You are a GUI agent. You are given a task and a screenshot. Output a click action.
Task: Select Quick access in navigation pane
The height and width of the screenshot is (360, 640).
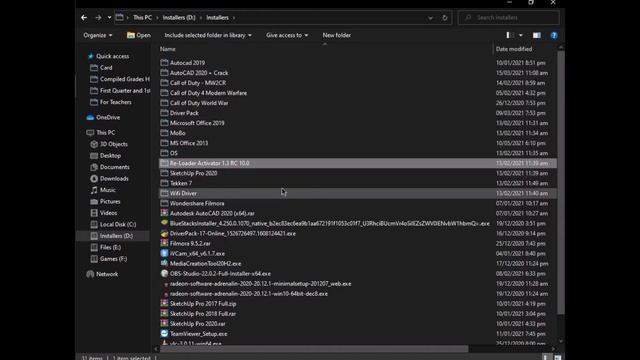click(113, 56)
